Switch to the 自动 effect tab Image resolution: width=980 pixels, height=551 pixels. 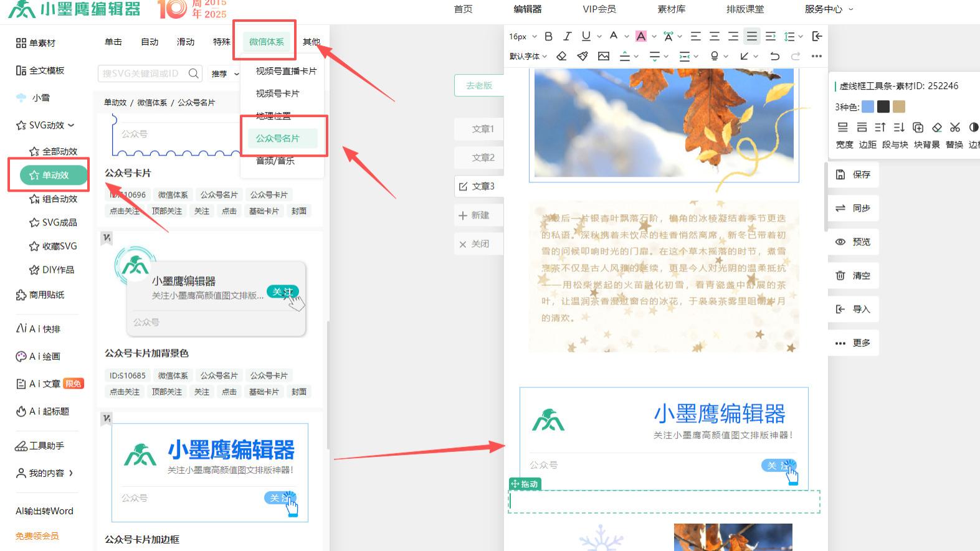click(150, 42)
